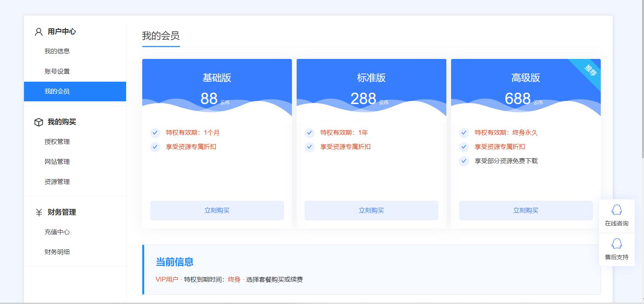Click the 我的购买 section header
Image resolution: width=644 pixels, height=304 pixels.
62,122
